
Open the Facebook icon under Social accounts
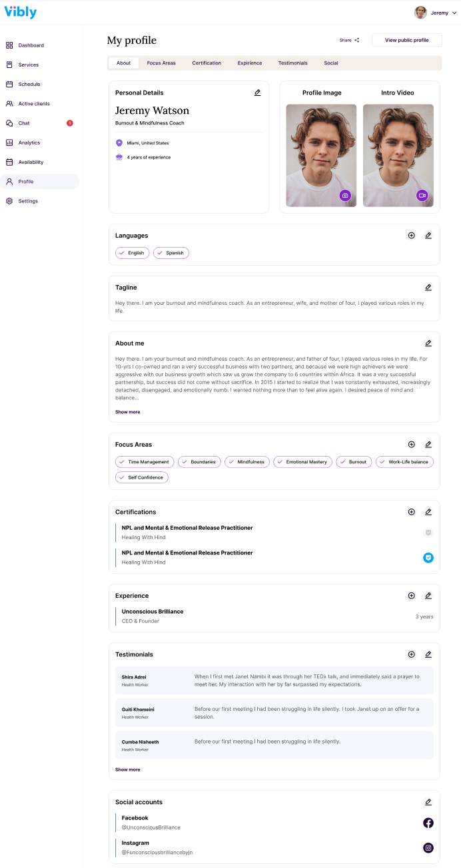(428, 823)
